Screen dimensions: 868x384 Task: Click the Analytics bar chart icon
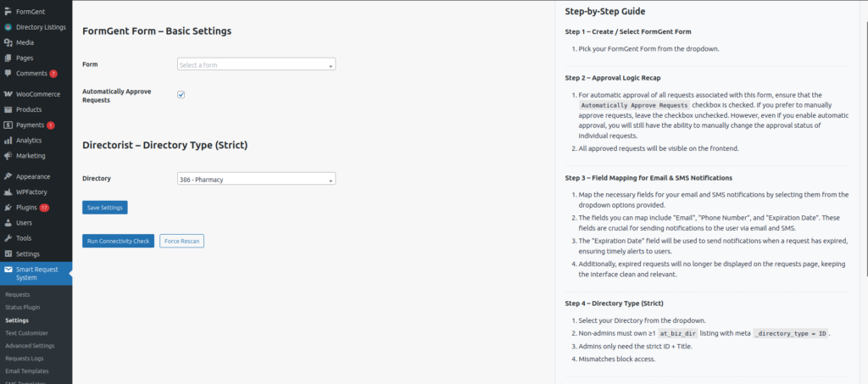[8, 141]
